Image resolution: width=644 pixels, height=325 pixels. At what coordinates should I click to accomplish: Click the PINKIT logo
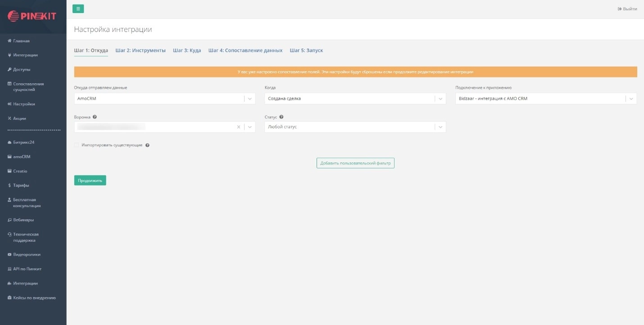[x=32, y=16]
